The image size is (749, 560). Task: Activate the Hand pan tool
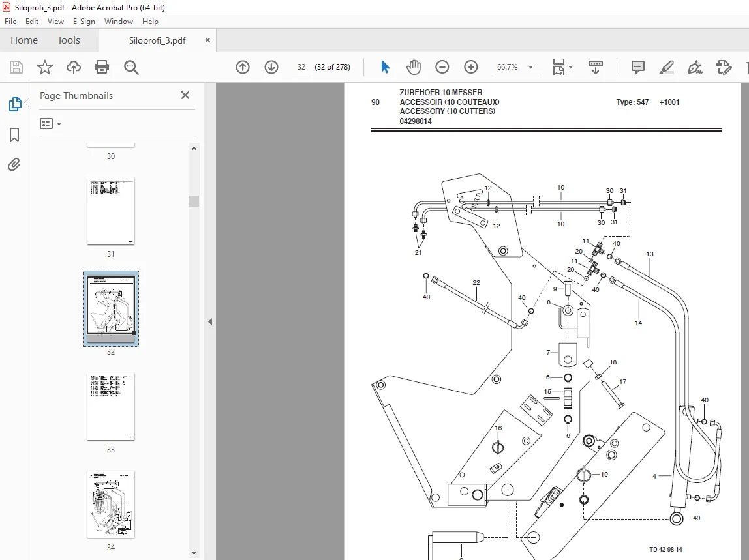(x=414, y=67)
